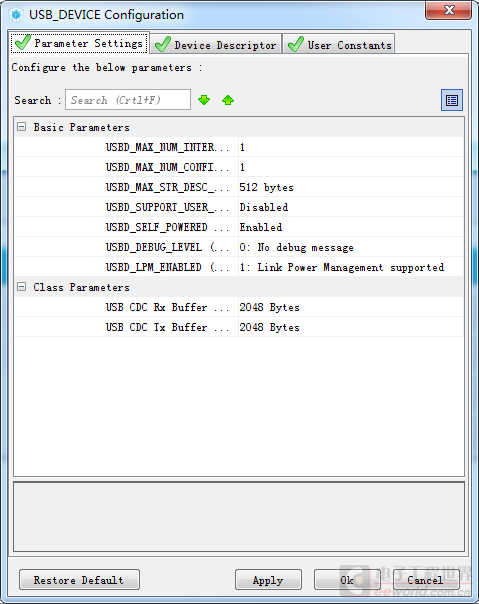Focus the Search input field

128,100
